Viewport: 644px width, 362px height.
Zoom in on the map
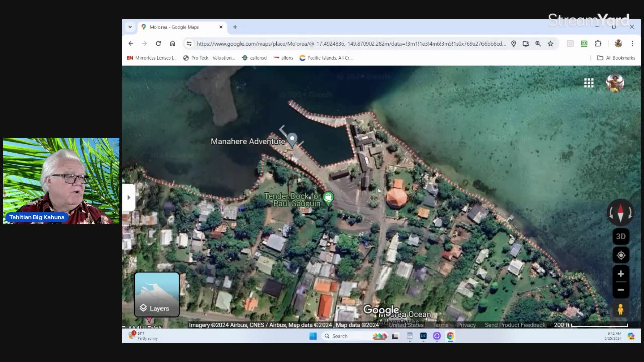[621, 274]
